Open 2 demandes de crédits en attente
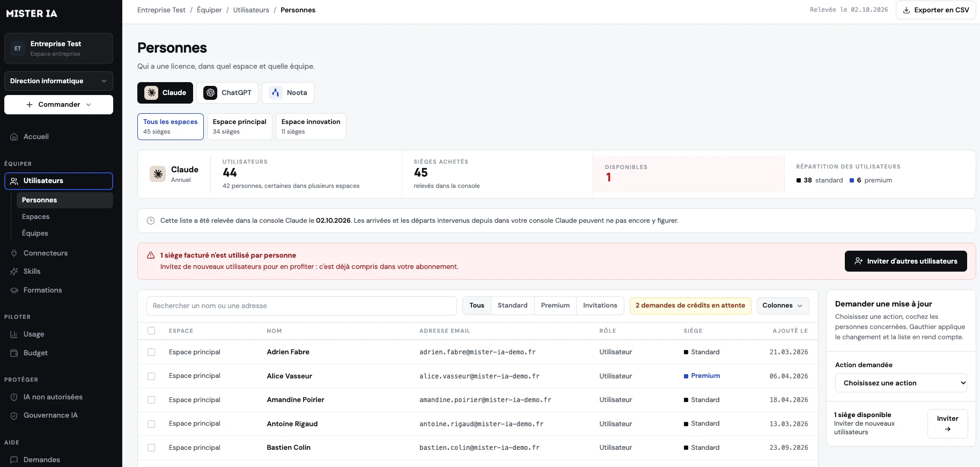This screenshot has height=467, width=980. [690, 305]
